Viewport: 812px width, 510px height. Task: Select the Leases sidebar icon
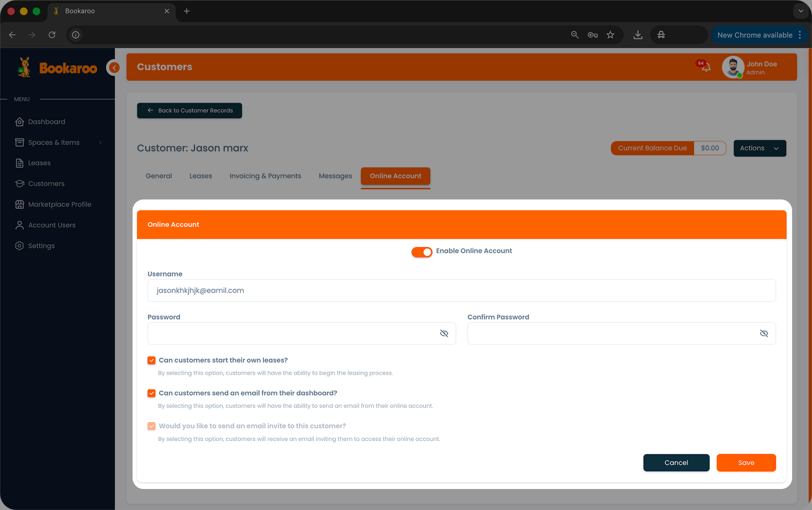coord(19,162)
